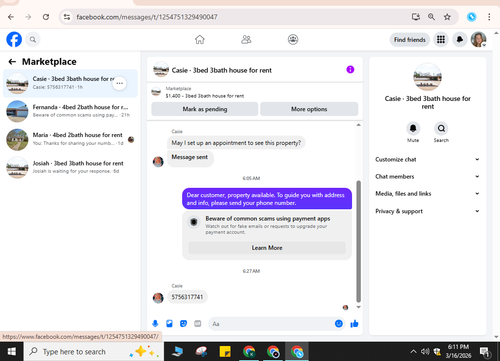Choose a GIF icon
The width and height of the screenshot is (500, 361).
(x=198, y=324)
